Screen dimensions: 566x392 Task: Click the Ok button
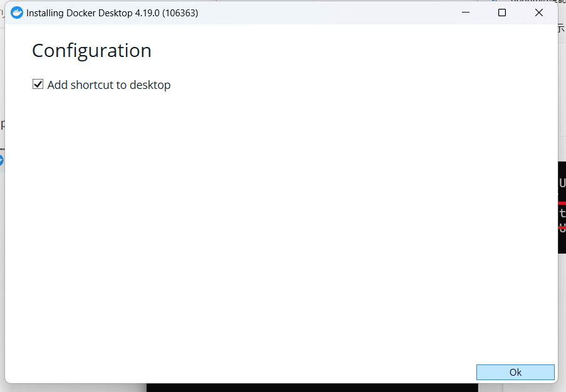[515, 372]
